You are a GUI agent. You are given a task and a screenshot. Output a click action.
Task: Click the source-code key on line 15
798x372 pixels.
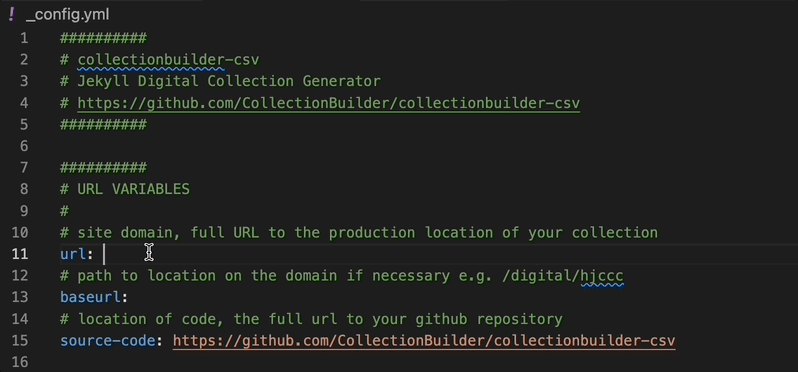(107, 340)
